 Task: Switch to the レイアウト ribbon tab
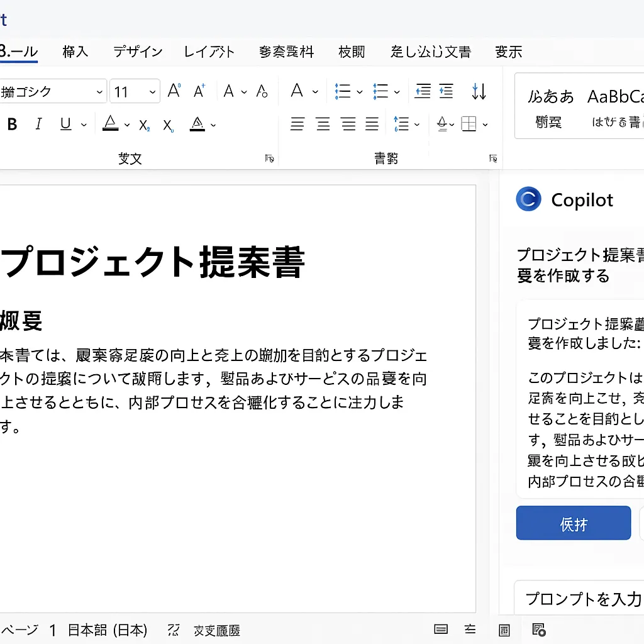coord(209,52)
